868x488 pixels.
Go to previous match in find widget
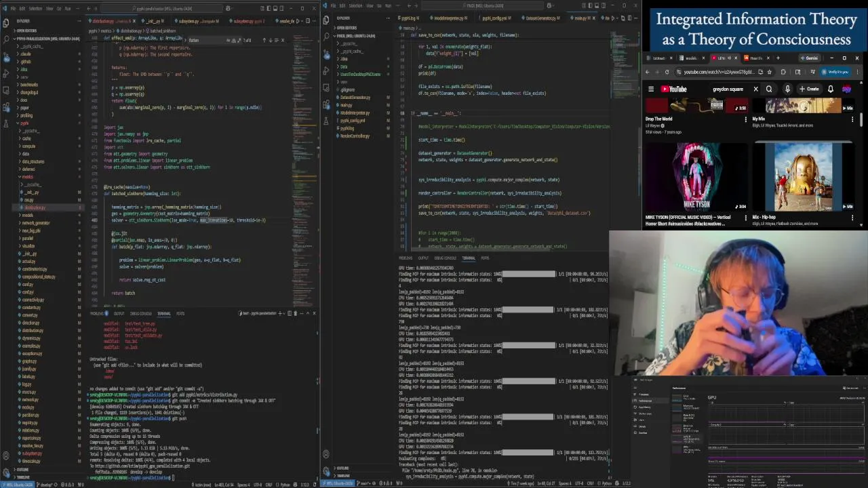pyautogui.click(x=264, y=40)
